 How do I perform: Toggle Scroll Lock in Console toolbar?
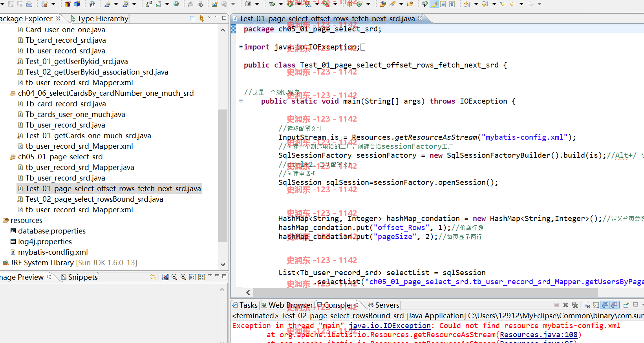coord(596,305)
